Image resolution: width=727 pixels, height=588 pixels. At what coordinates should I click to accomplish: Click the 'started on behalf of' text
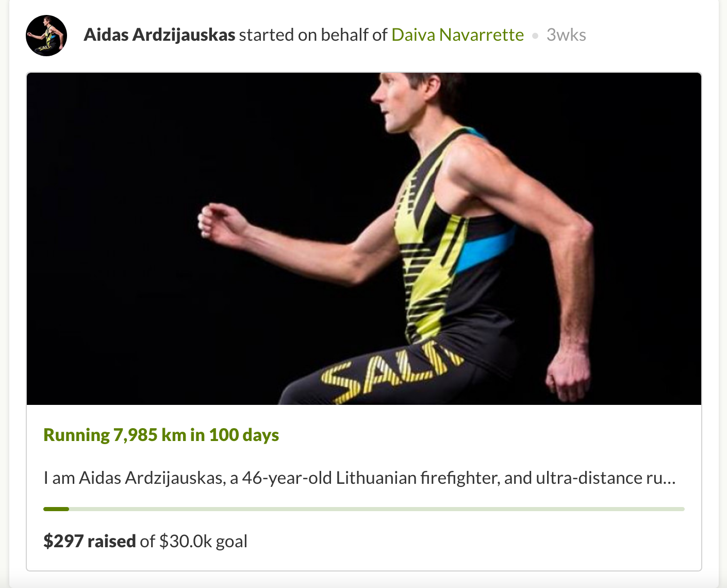click(313, 35)
